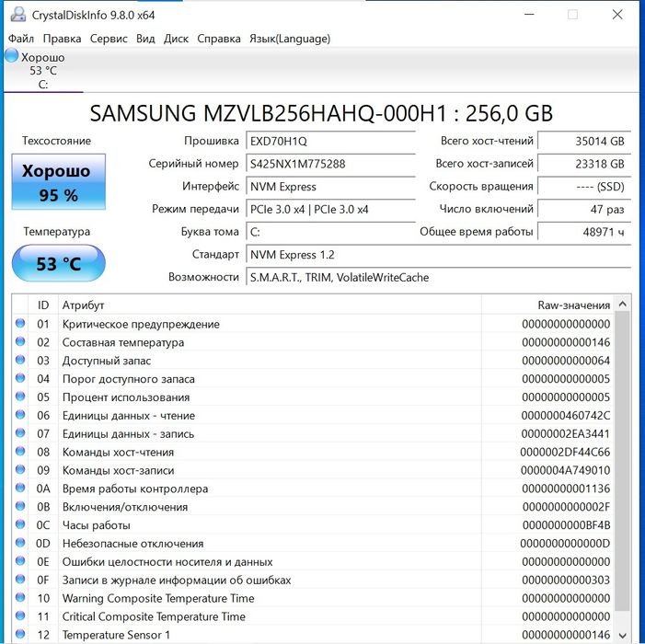Select the Temperature Sensor 1 attribute text
This screenshot has height=644, width=645.
pyautogui.click(x=116, y=635)
